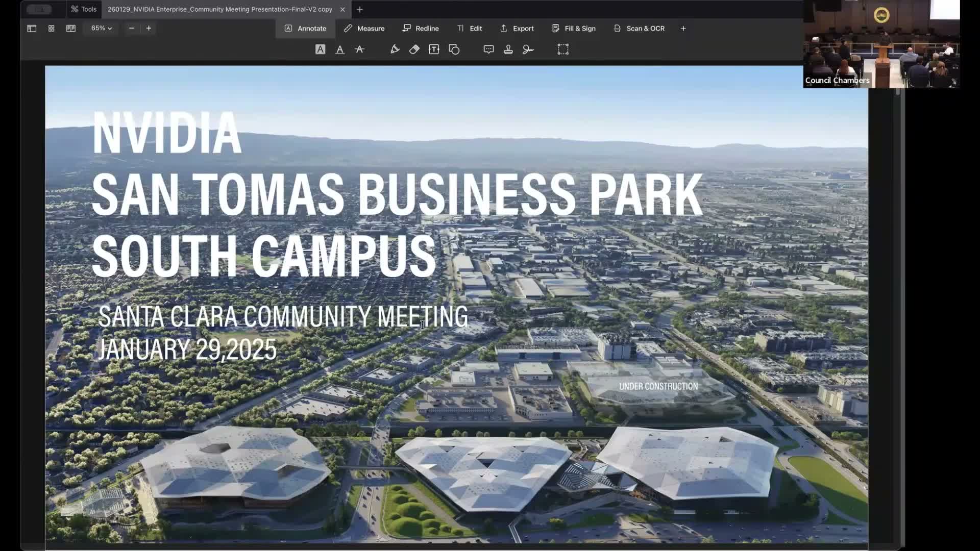Viewport: 980px width, 551px height.
Task: Open the shapes tool
Action: (454, 49)
